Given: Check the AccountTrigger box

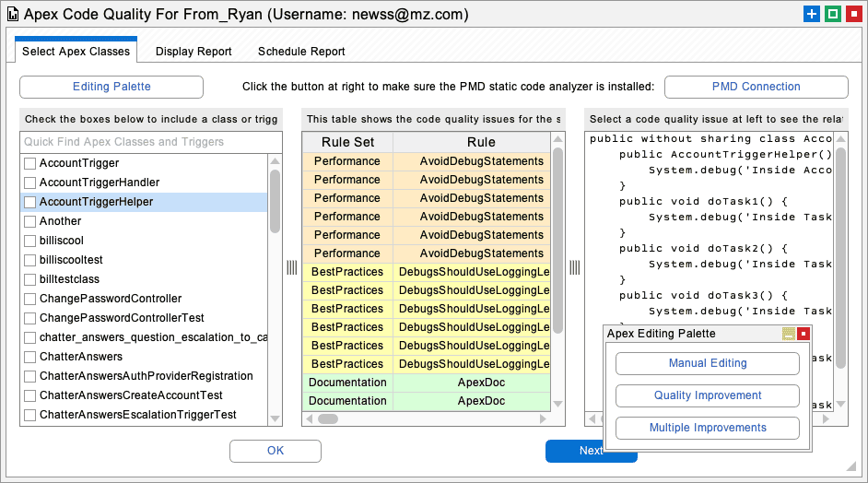Looking at the screenshot, I should click(29, 163).
